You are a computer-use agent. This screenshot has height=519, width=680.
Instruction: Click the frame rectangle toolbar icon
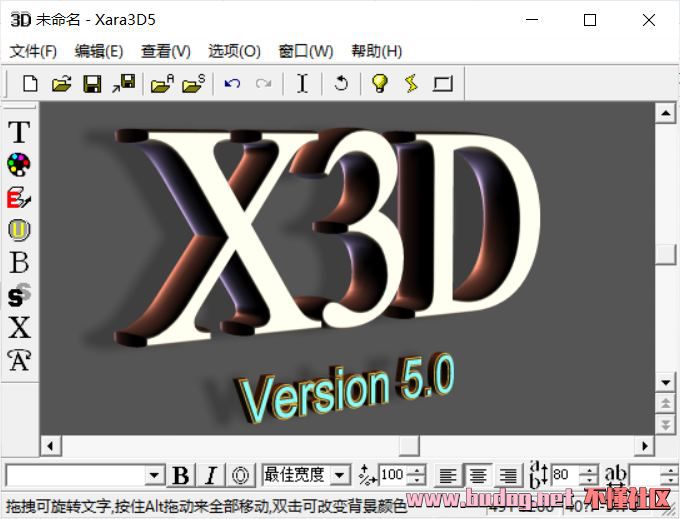coord(443,83)
